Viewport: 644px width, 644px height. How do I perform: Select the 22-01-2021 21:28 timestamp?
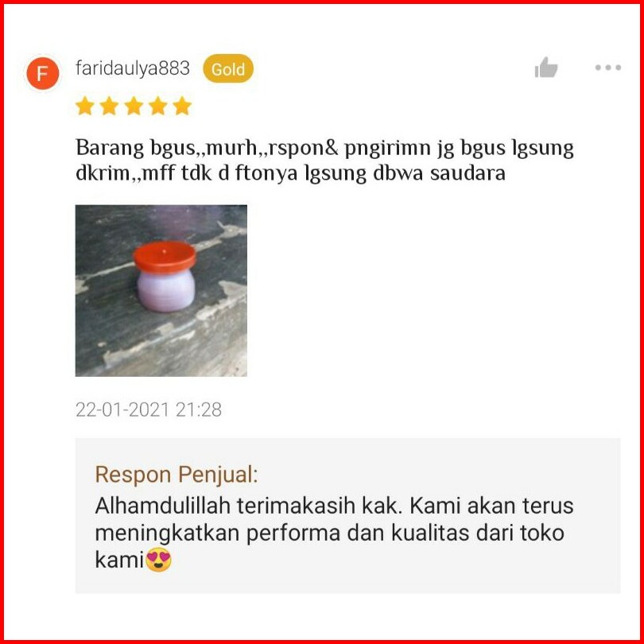pos(148,409)
